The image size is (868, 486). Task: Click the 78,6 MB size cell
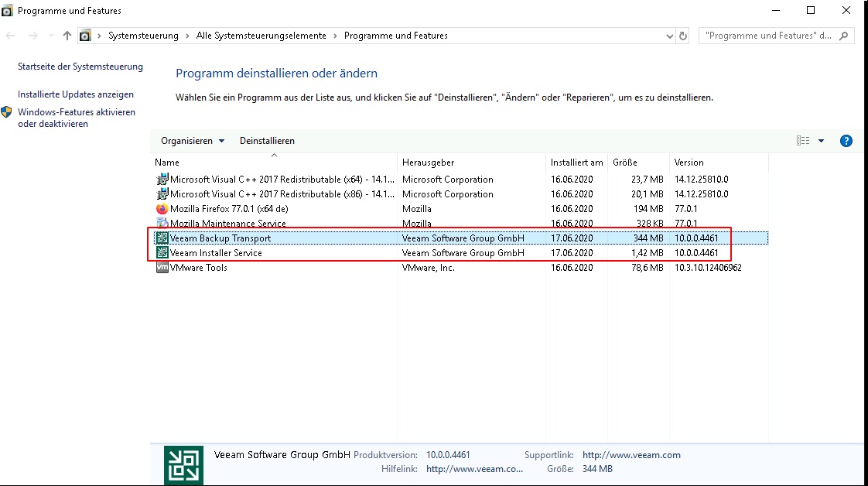point(647,267)
